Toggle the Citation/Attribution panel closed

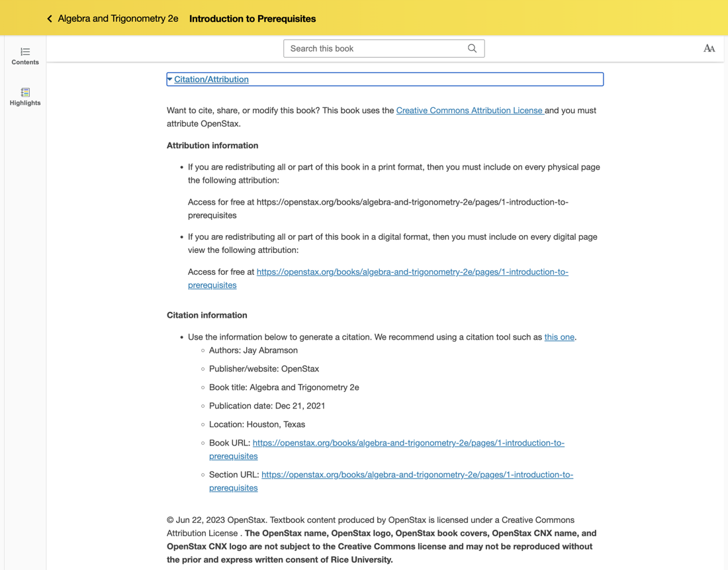210,79
